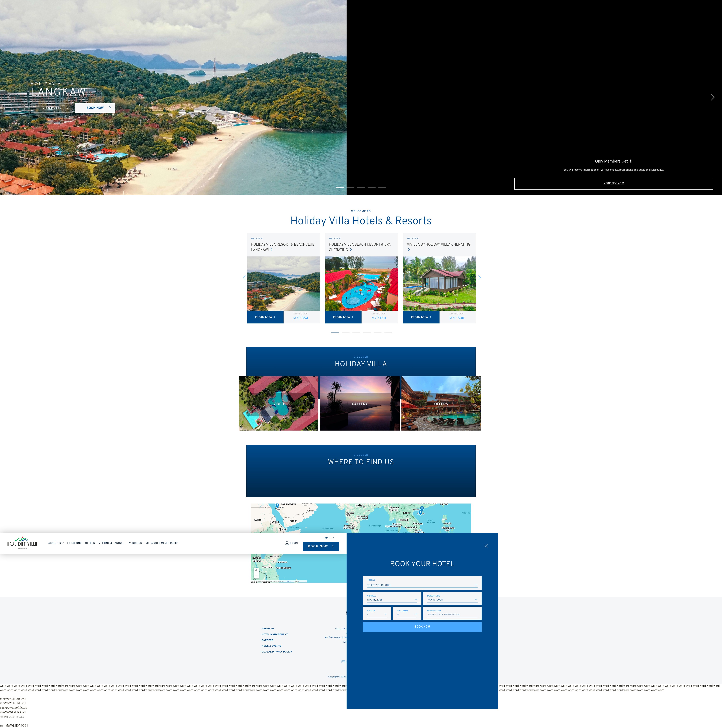Select the Jeddah map pin

click(277, 505)
